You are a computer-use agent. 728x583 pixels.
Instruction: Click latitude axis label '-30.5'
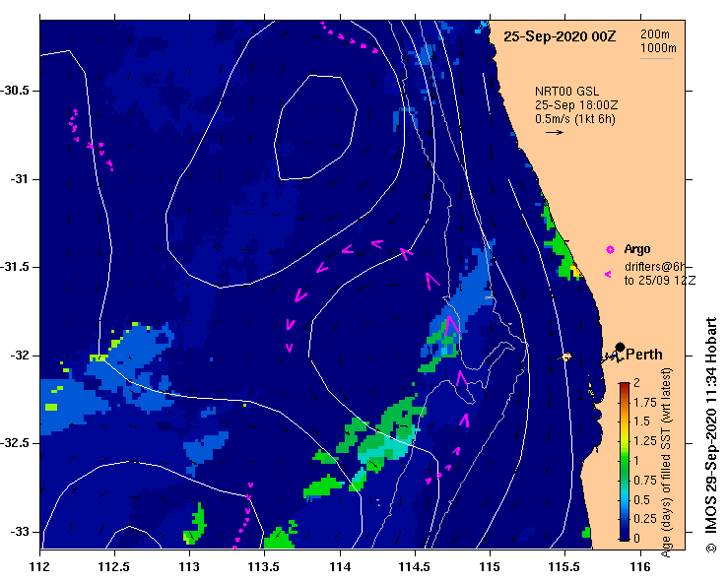tap(15, 91)
